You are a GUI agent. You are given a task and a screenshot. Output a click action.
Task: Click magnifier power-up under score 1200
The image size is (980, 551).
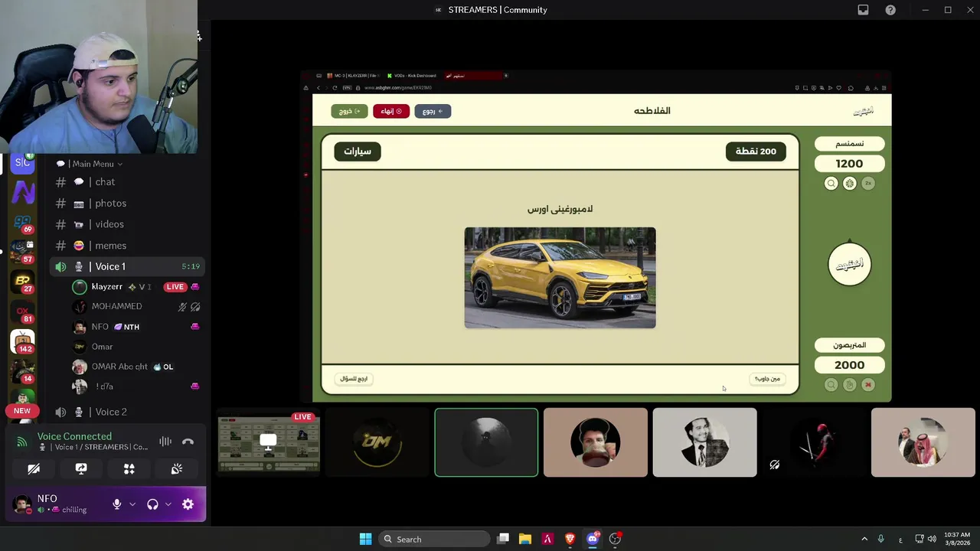coord(831,184)
